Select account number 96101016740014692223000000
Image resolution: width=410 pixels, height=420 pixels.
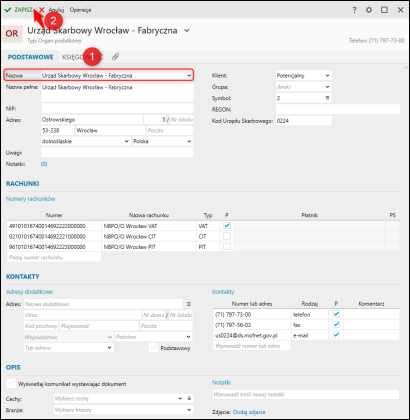[x=54, y=247]
